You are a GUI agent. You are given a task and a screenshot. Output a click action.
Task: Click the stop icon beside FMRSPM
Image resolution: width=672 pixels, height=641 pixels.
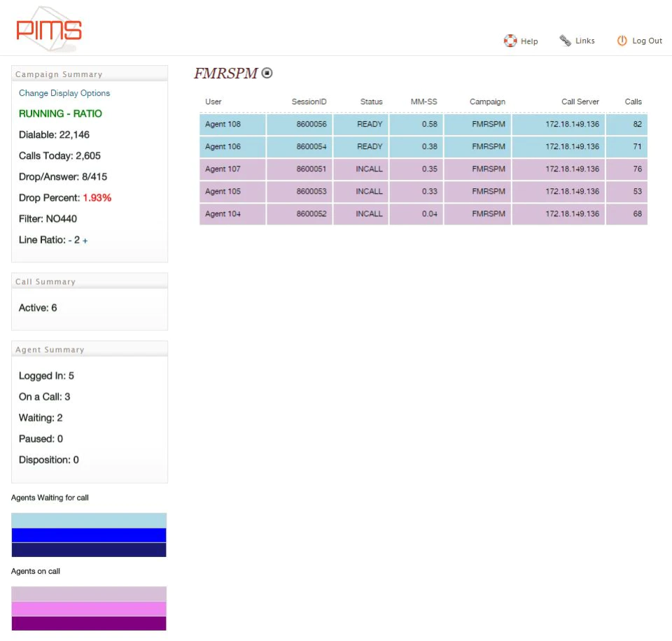[267, 73]
